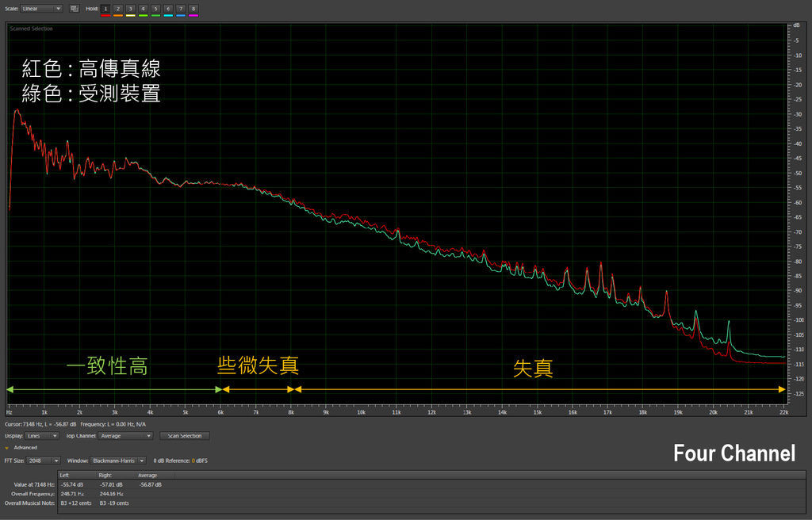Activate Hold button 8
Screen dimensions: 812x520
193,8
